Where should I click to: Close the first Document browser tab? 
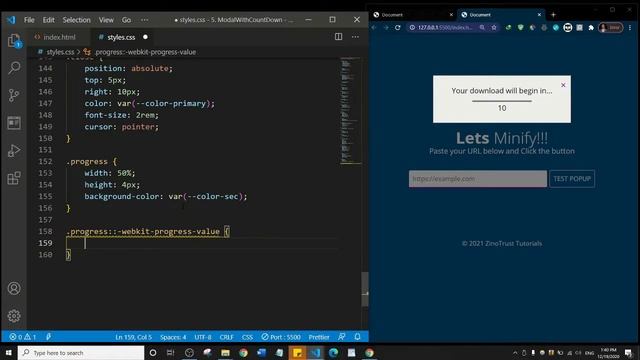(x=451, y=15)
